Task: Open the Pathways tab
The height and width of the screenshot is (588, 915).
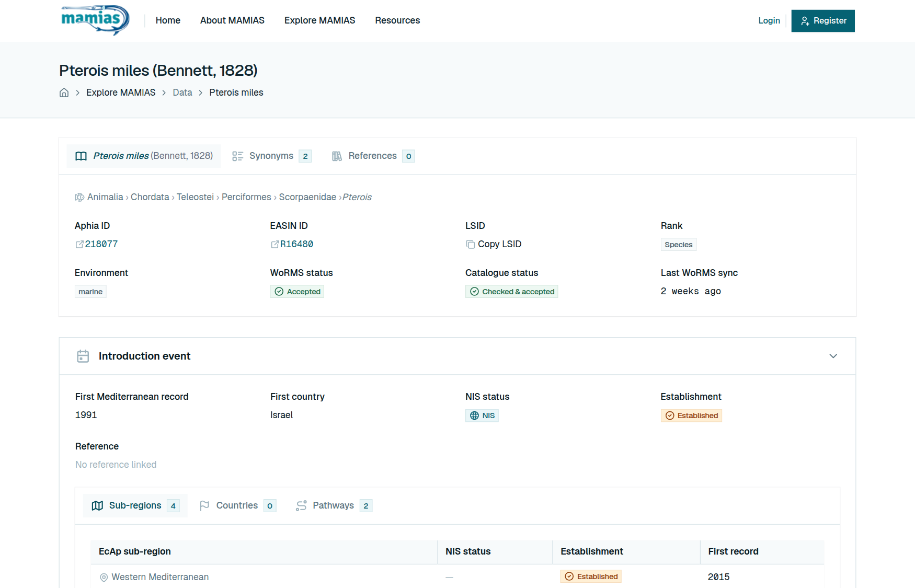Action: coord(334,505)
